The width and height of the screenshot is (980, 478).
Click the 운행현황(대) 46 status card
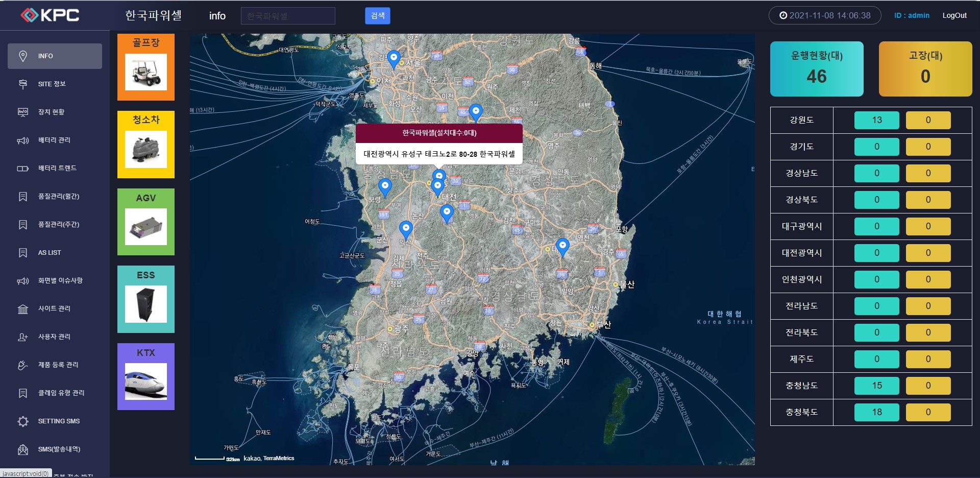[816, 69]
